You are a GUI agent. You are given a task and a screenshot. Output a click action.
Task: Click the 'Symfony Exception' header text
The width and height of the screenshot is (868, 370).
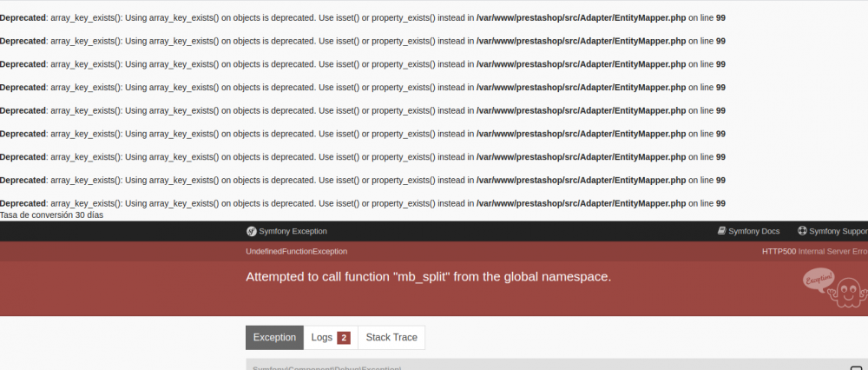point(293,231)
